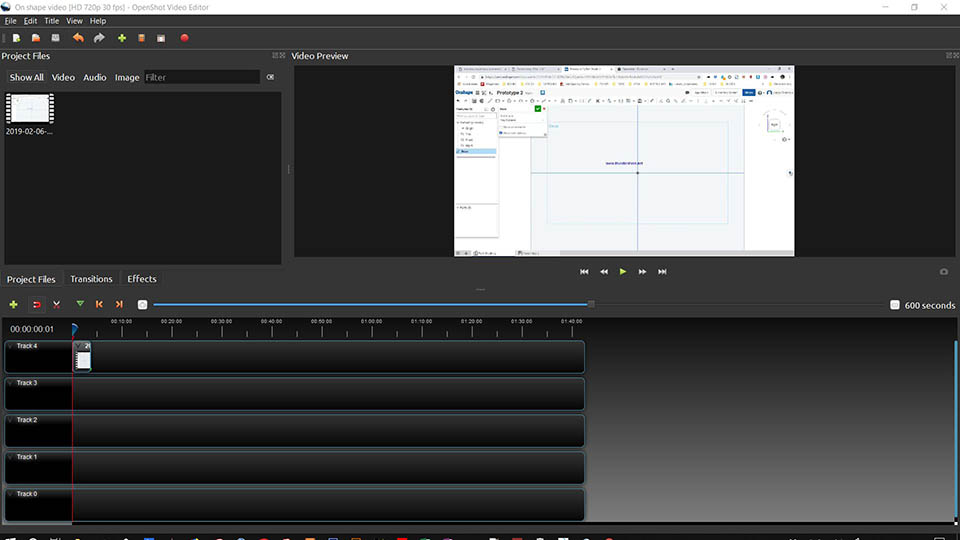Show All project files filter
The height and width of the screenshot is (540, 960).
[x=26, y=77]
